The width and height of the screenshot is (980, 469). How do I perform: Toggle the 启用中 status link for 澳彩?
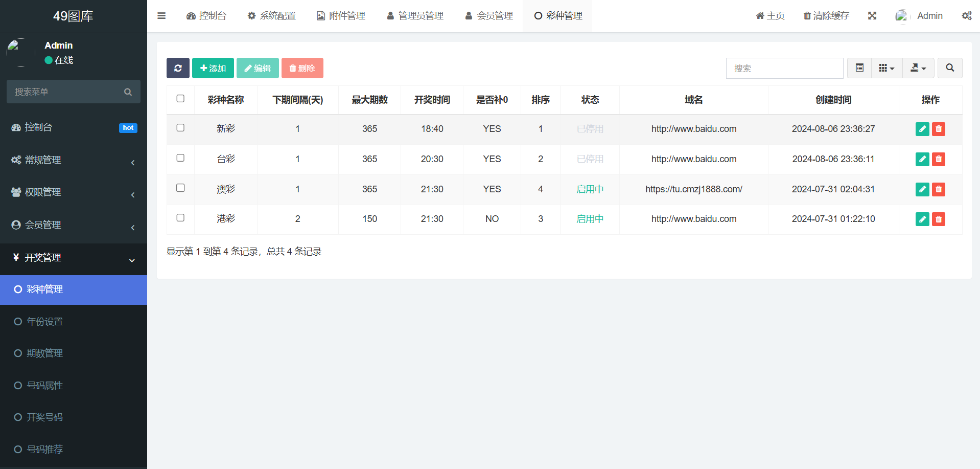pos(590,189)
